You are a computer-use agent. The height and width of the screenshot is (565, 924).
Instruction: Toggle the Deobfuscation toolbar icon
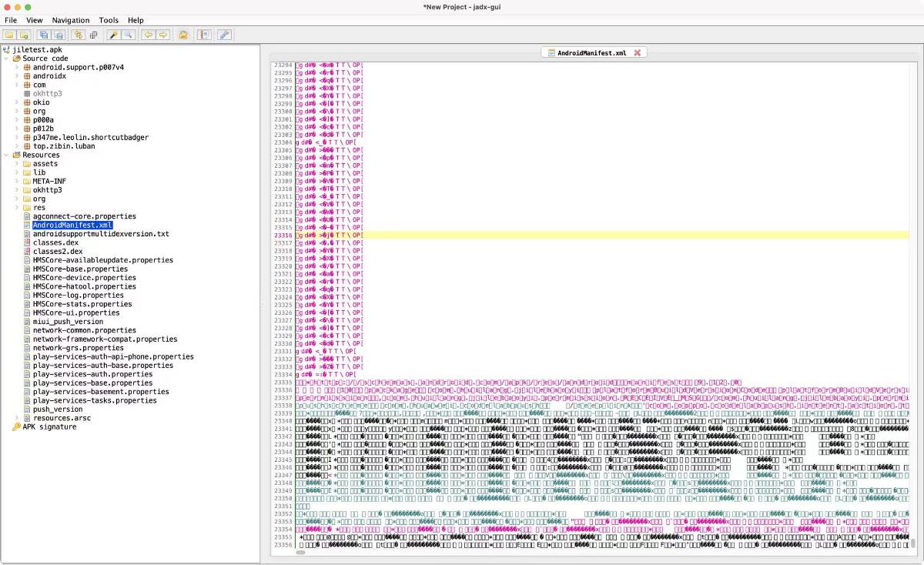point(183,35)
